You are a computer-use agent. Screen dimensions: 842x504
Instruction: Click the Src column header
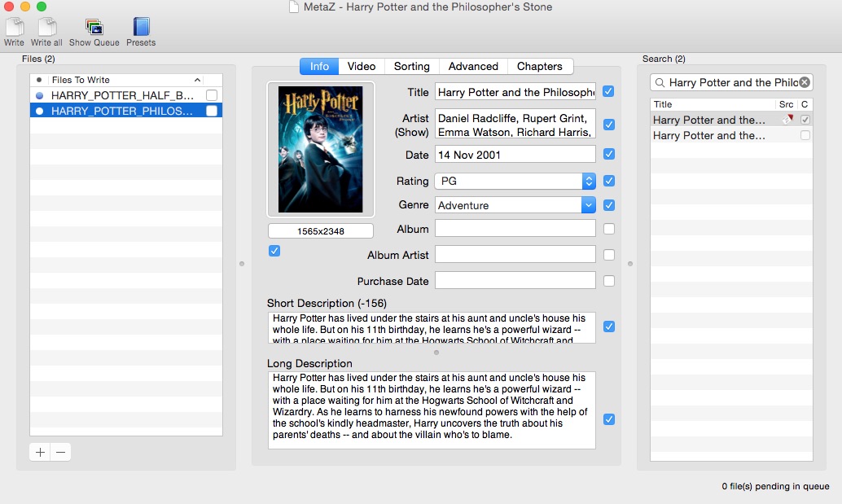(786, 104)
